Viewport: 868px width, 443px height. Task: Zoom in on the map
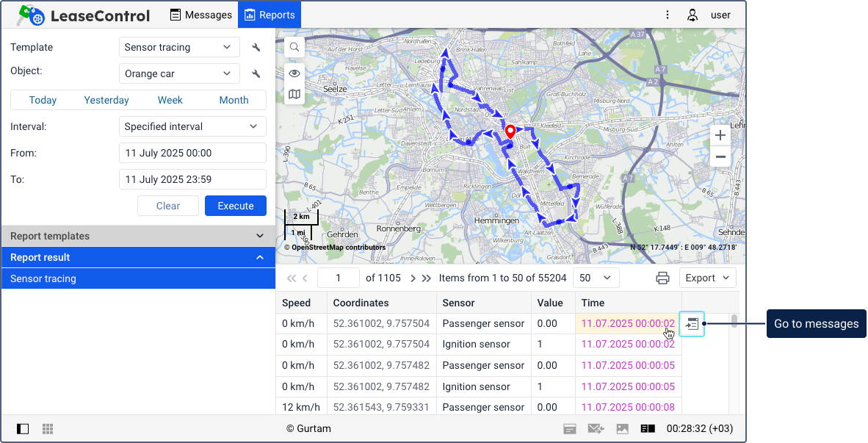pyautogui.click(x=720, y=136)
